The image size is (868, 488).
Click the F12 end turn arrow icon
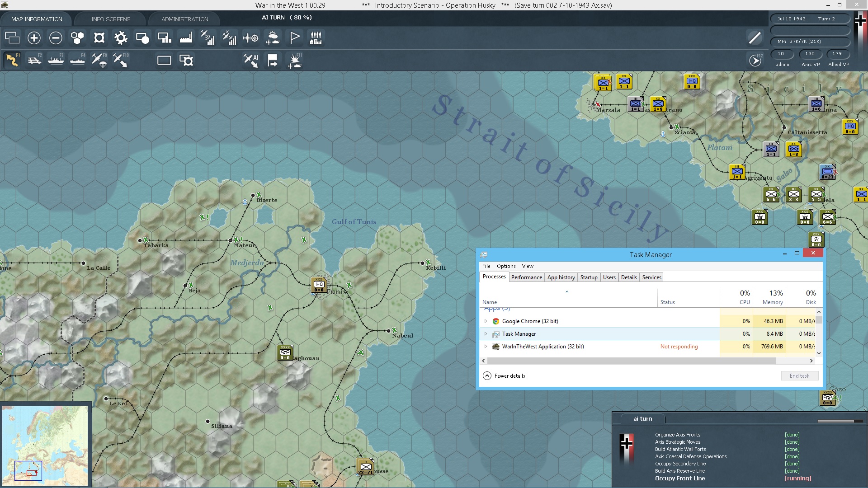(x=755, y=60)
